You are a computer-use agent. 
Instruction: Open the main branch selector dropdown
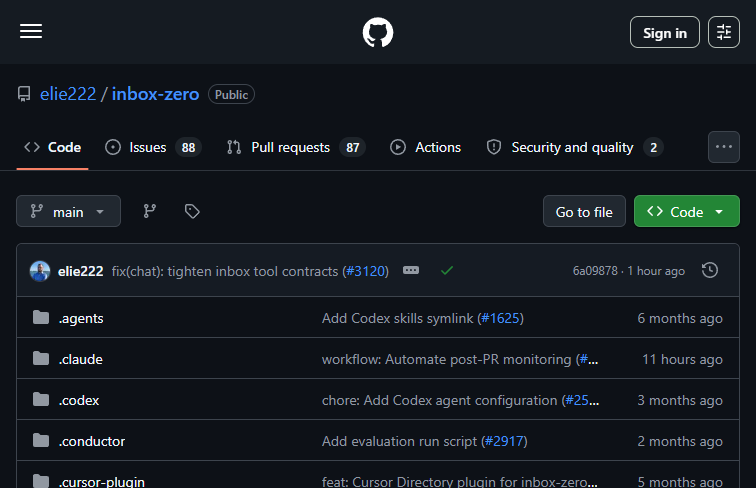pyautogui.click(x=68, y=211)
